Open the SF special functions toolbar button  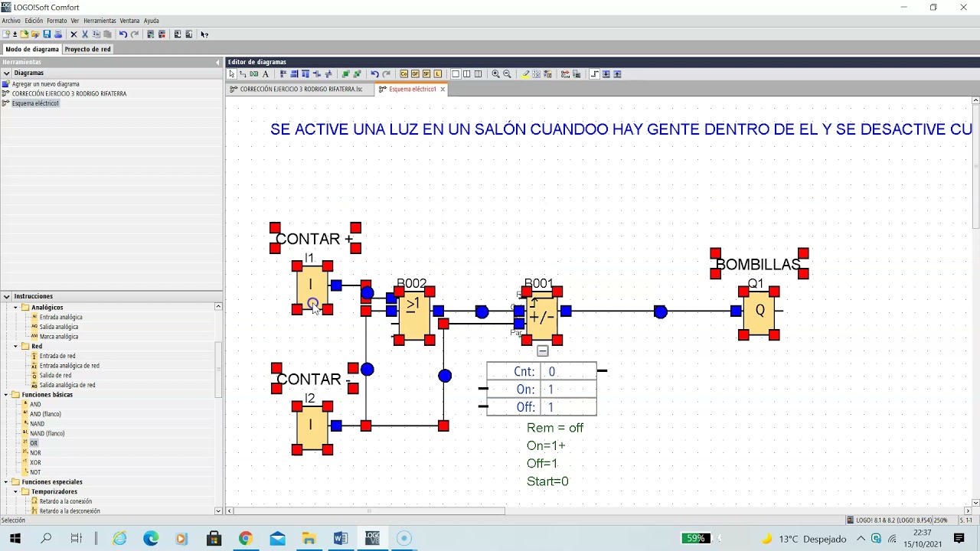(426, 74)
